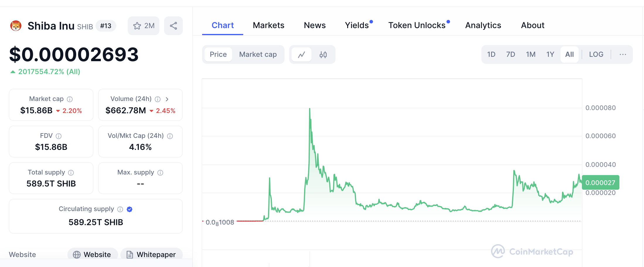Click the 0.000080 y-axis label
This screenshot has height=267, width=644.
pyautogui.click(x=600, y=108)
